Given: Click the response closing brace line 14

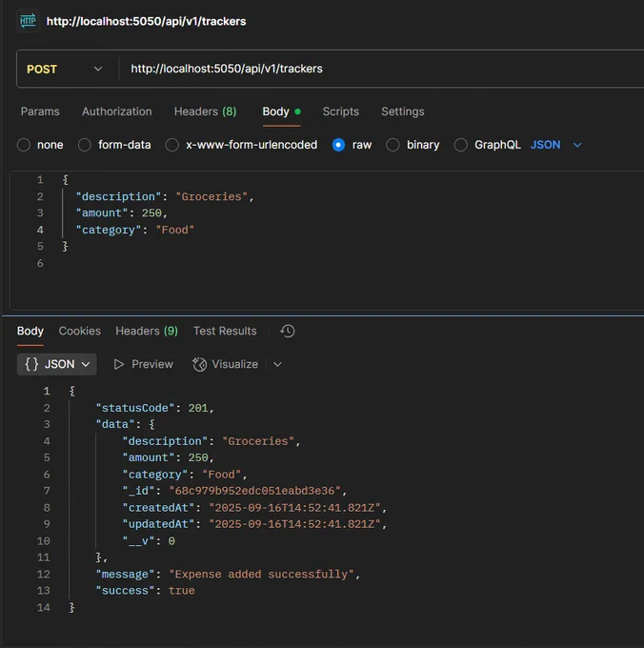Looking at the screenshot, I should pos(71,608).
